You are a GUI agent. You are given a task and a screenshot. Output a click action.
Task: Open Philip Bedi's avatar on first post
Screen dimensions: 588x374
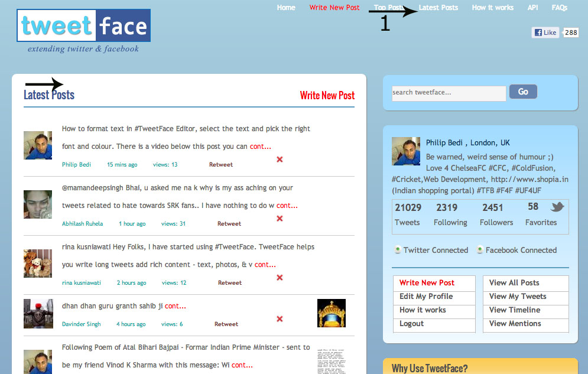tap(38, 145)
